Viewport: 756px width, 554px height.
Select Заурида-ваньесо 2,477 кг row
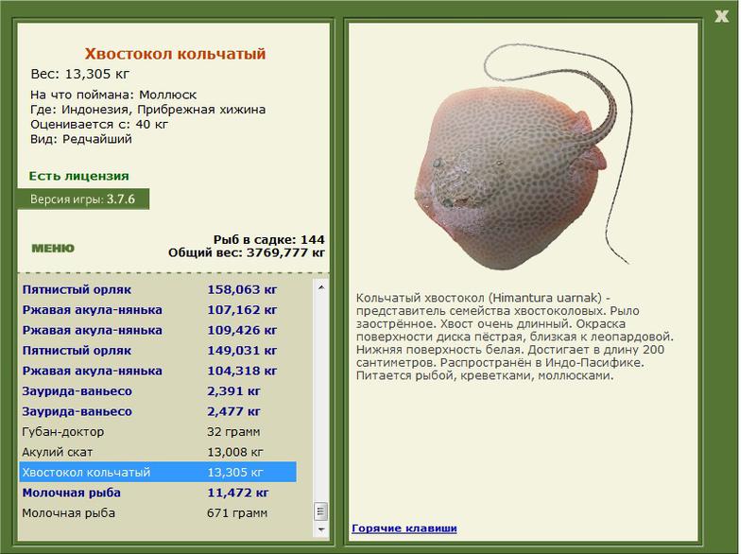pos(158,411)
